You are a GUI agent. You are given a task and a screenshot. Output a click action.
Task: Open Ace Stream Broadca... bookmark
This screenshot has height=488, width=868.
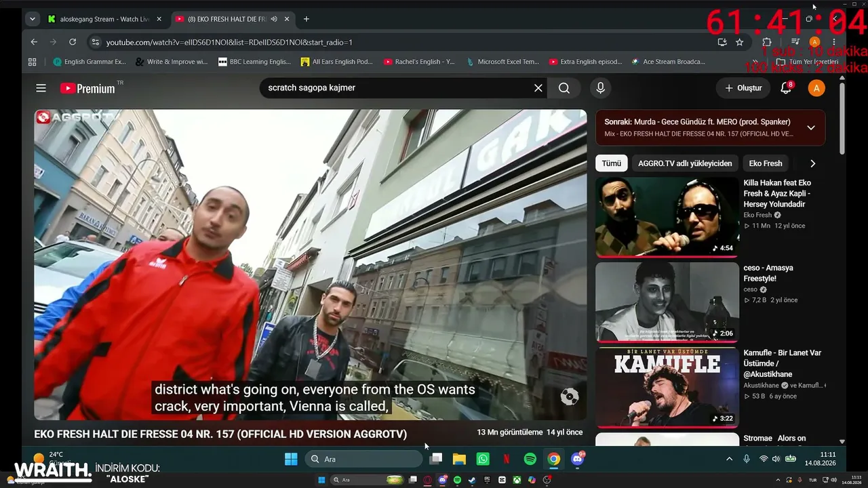click(x=668, y=62)
